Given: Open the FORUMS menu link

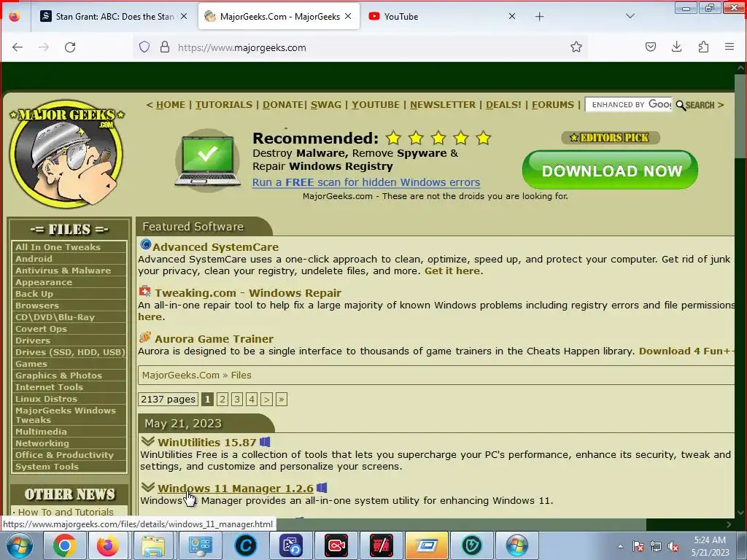Looking at the screenshot, I should click(x=553, y=105).
